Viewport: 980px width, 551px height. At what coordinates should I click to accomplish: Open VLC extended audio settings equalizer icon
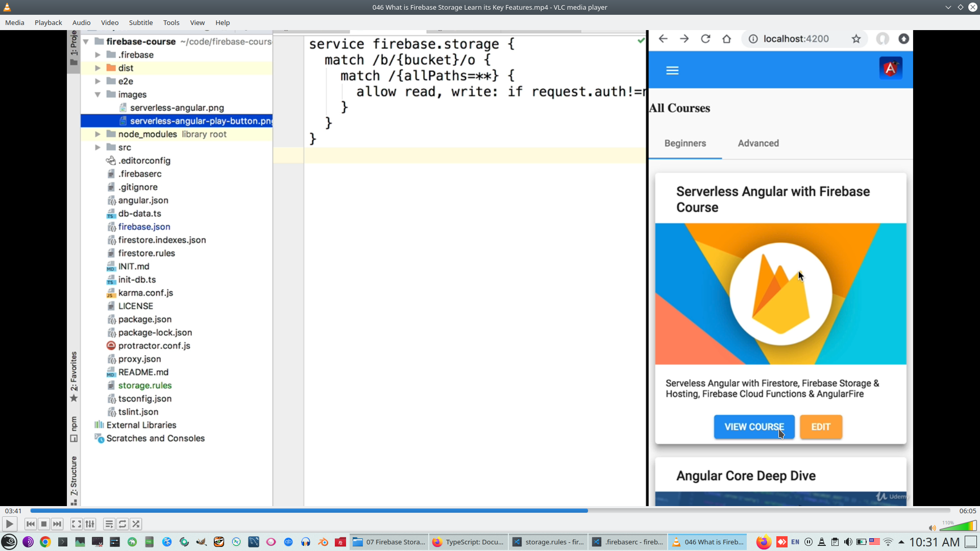pyautogui.click(x=90, y=524)
